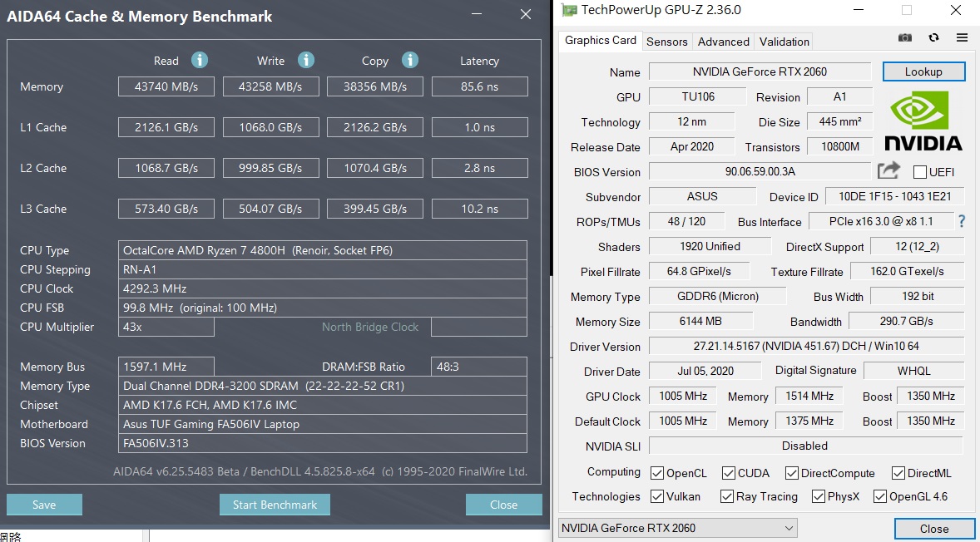Click the Write info icon in AIDA64

[x=305, y=60]
